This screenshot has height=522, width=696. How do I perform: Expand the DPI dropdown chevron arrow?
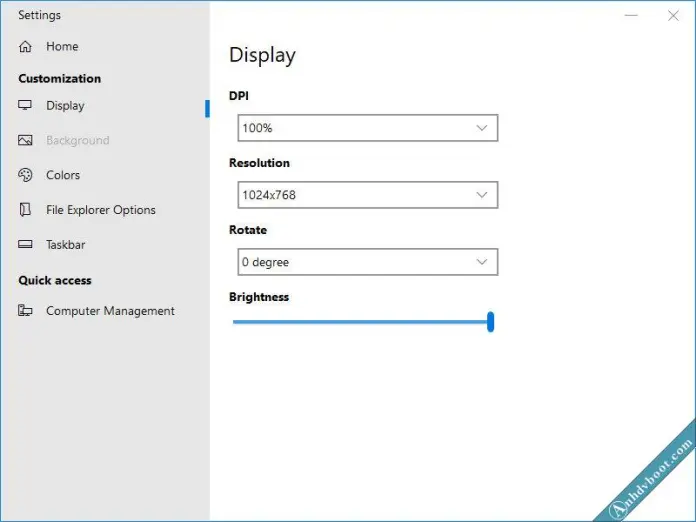[482, 128]
